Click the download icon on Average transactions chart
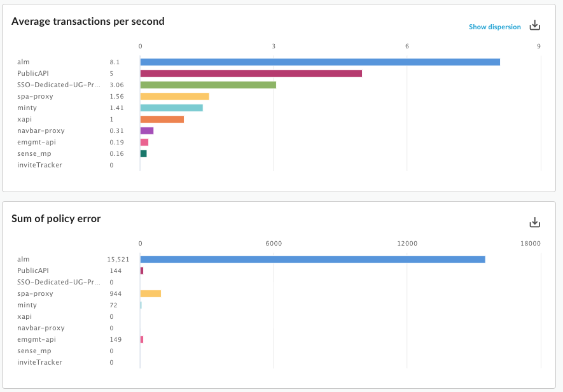Screen dimensions: 563x392 tap(535, 25)
